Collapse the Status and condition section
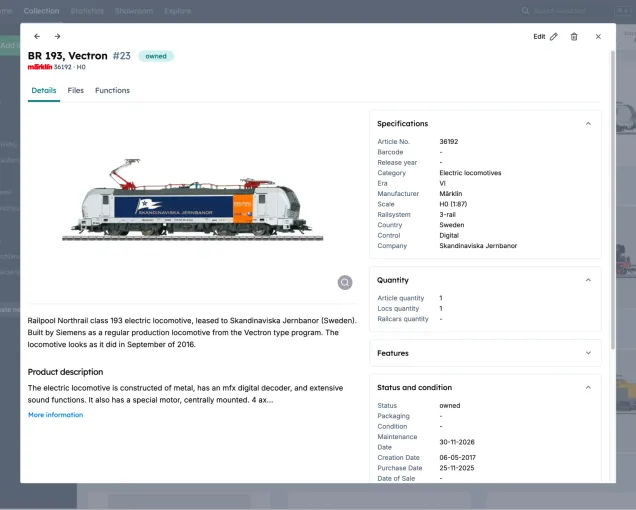The height and width of the screenshot is (510, 636). [x=588, y=387]
